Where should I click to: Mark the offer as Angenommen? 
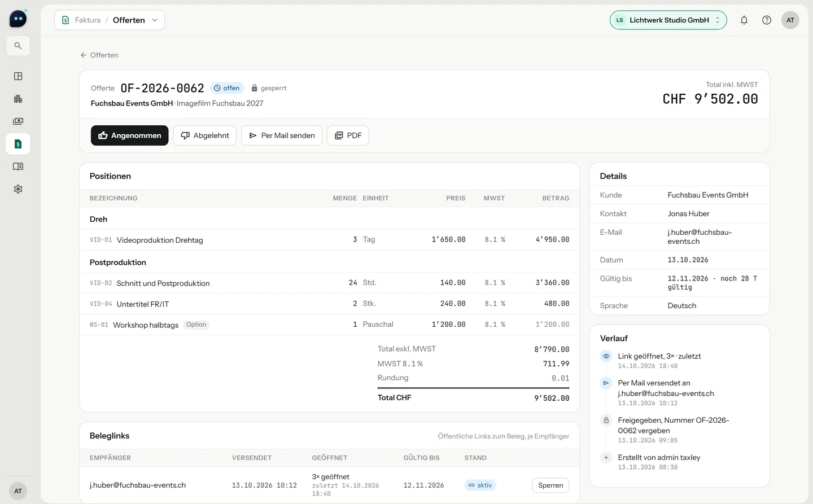click(130, 135)
